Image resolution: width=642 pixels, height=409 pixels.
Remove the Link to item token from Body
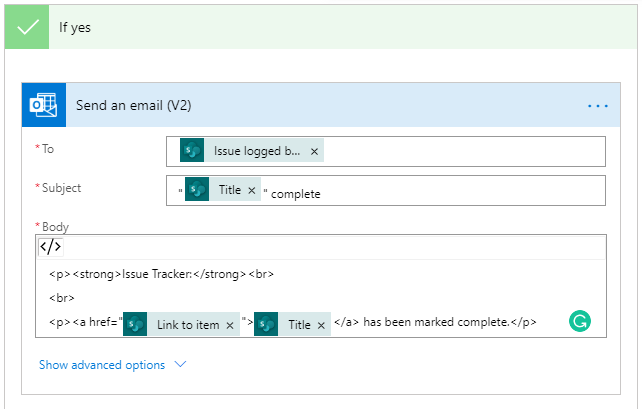[230, 325]
